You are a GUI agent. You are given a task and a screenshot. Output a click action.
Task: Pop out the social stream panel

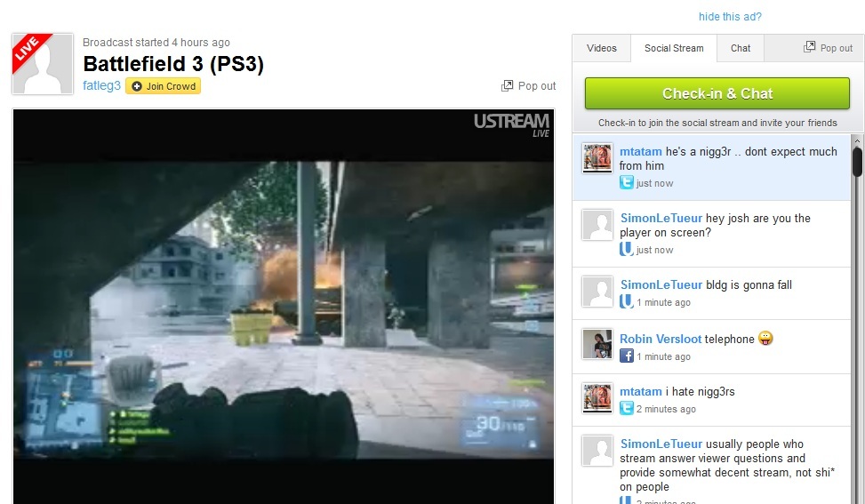[828, 48]
